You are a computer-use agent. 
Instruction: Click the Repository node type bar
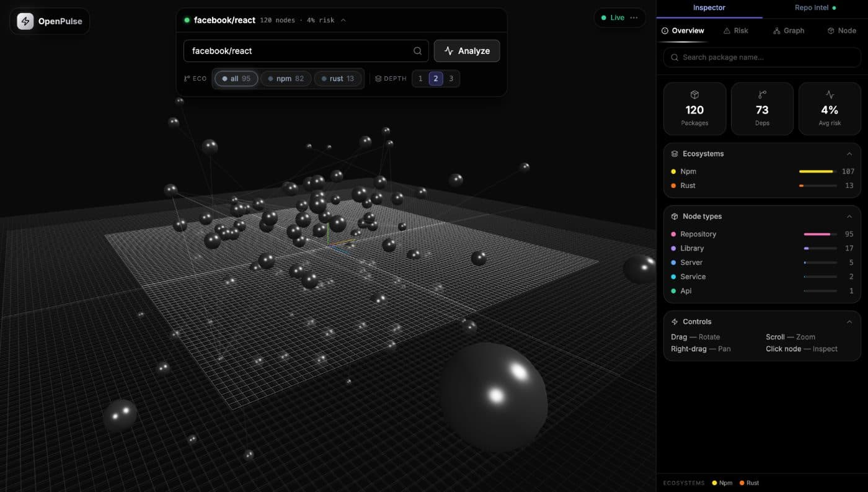820,234
